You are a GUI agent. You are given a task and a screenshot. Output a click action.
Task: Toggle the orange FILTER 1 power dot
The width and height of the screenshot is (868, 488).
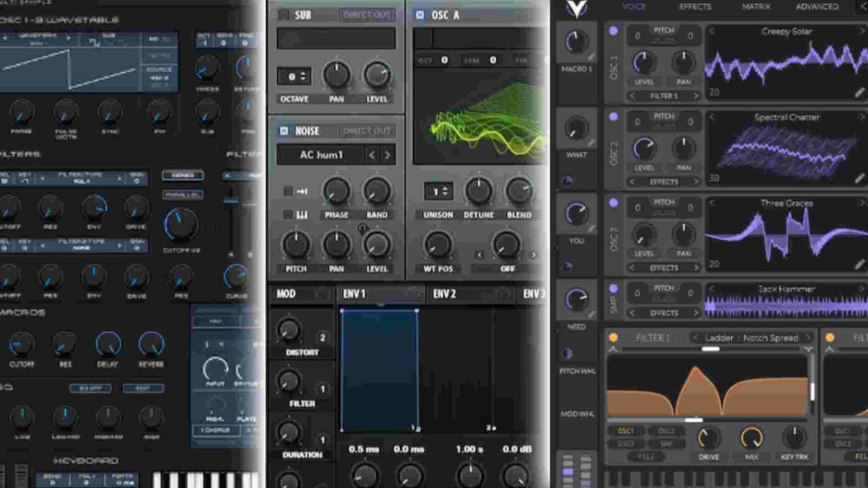(613, 338)
